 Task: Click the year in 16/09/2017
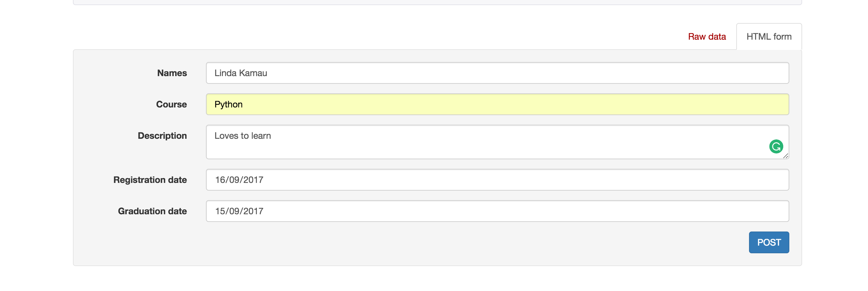pyautogui.click(x=253, y=180)
